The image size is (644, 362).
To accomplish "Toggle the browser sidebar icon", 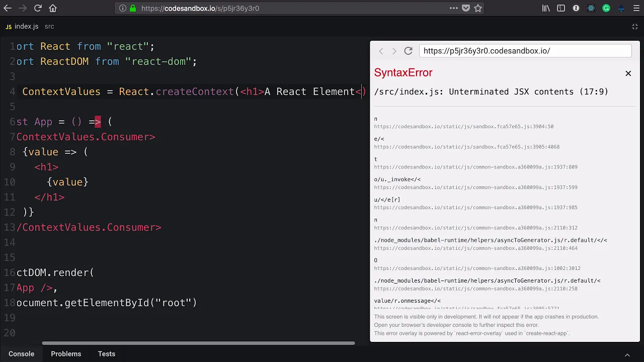I will pos(561,8).
